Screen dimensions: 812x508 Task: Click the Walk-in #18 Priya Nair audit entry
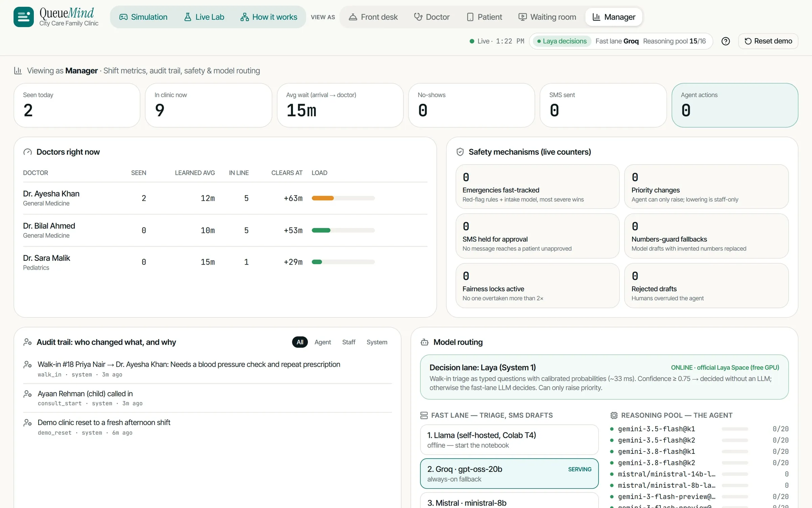pyautogui.click(x=207, y=368)
